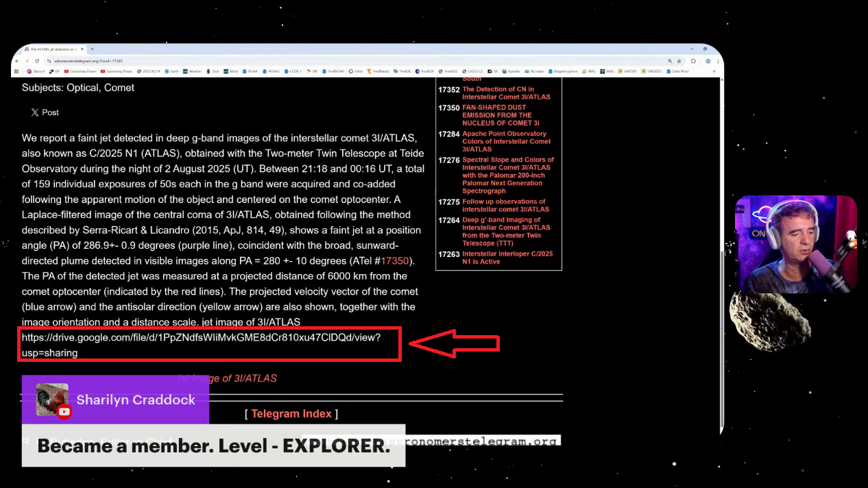The image size is (868, 488).
Task: Share via the X Post button
Action: point(45,112)
